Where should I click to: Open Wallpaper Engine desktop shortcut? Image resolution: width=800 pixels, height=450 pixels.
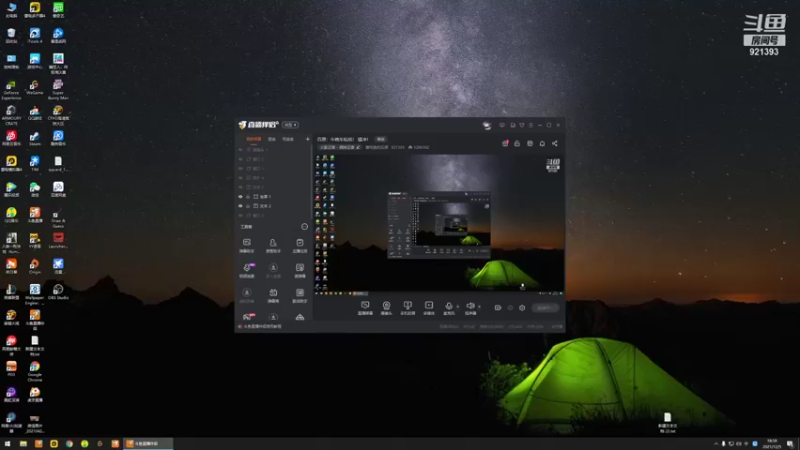[35, 293]
